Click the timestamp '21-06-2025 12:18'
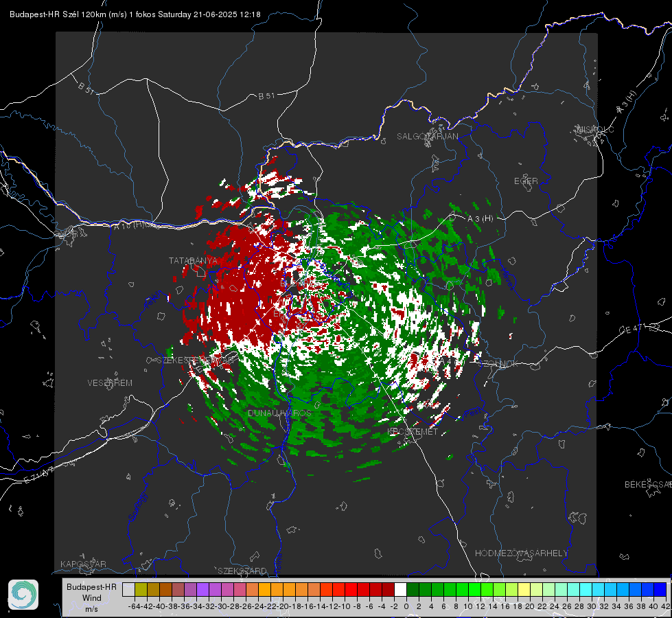Screen dimensions: 672x618 point(227,14)
